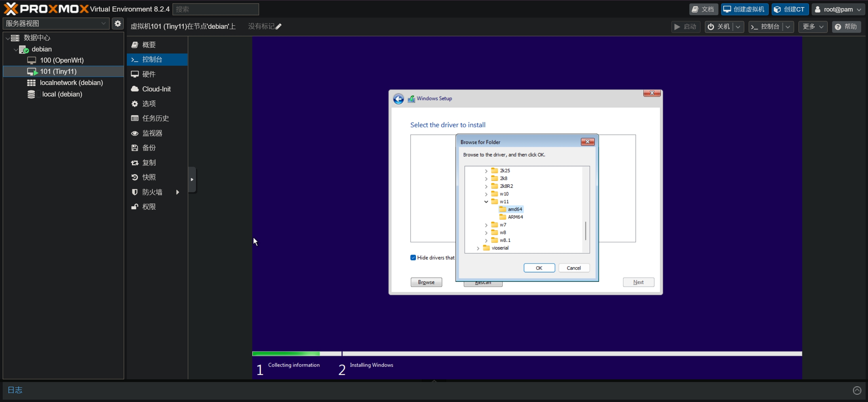868x402 pixels.
Task: Open 100 (OpenWrt) VM
Action: [62, 60]
